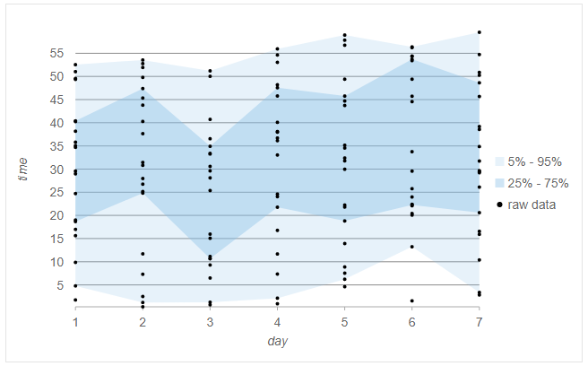Click the 'time' y-axis title
Viewport: 588px width, 366px height.
tap(23, 169)
